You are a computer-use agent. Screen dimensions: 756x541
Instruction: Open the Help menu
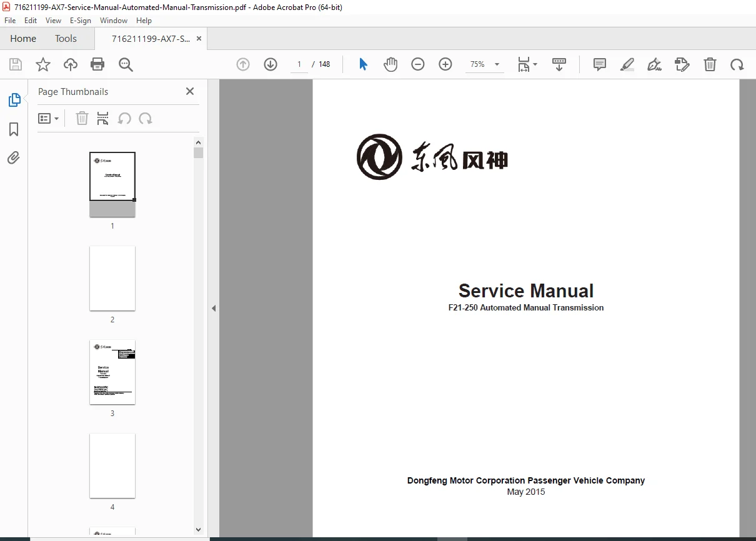[x=144, y=21]
